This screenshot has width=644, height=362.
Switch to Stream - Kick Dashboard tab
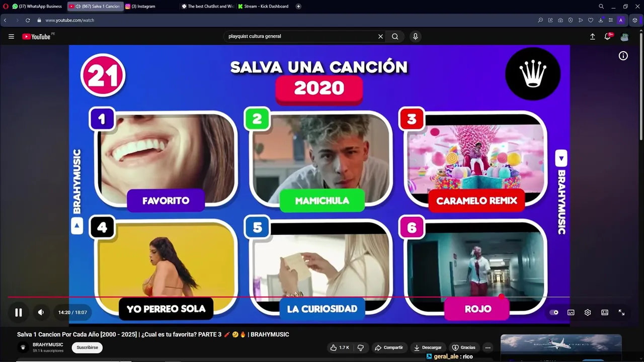(264, 7)
